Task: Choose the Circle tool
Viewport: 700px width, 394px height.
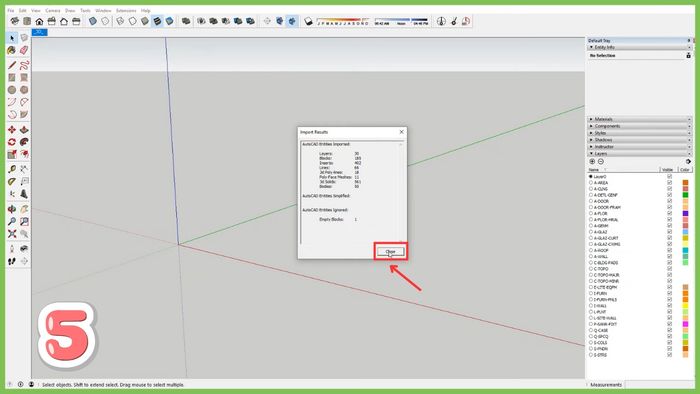Action: pos(12,90)
